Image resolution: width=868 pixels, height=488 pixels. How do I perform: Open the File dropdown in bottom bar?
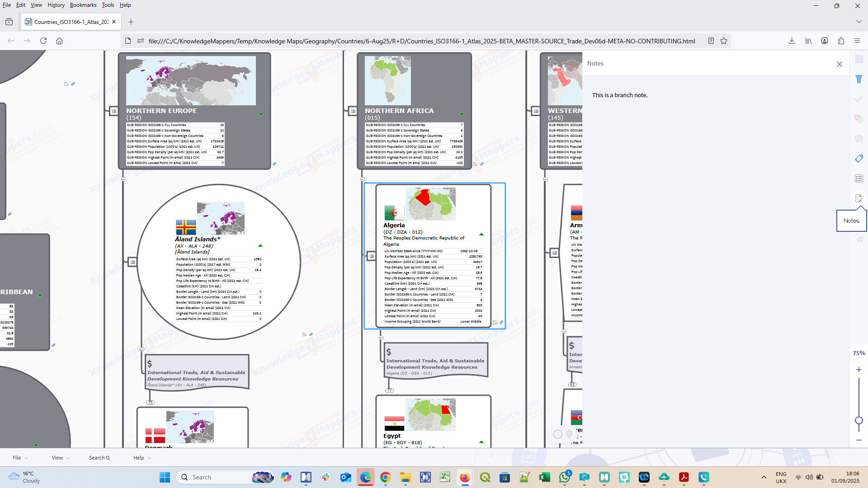[x=20, y=458]
